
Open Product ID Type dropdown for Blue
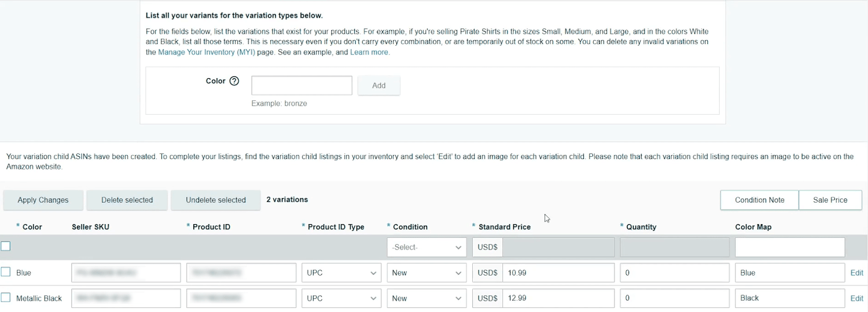pyautogui.click(x=341, y=273)
